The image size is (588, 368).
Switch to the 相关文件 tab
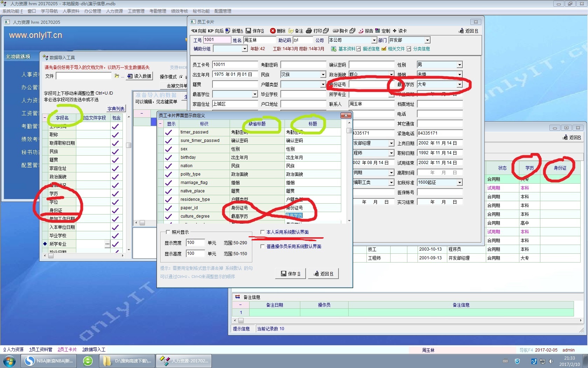tap(396, 49)
